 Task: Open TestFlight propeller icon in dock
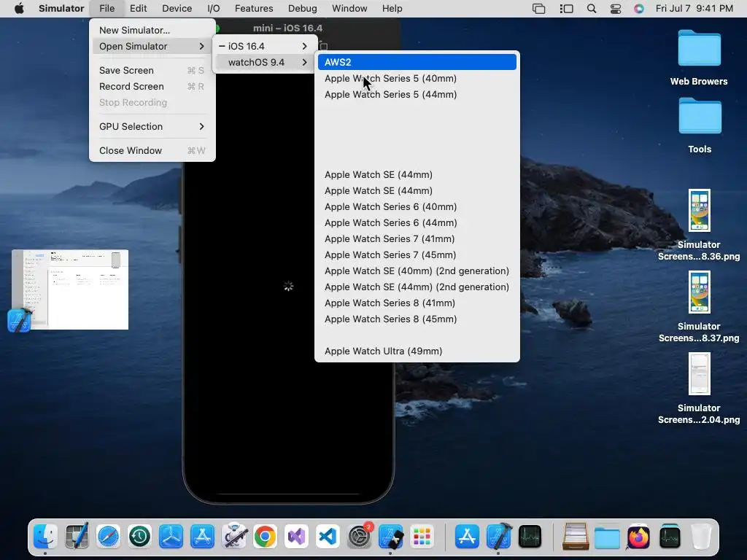click(x=171, y=537)
